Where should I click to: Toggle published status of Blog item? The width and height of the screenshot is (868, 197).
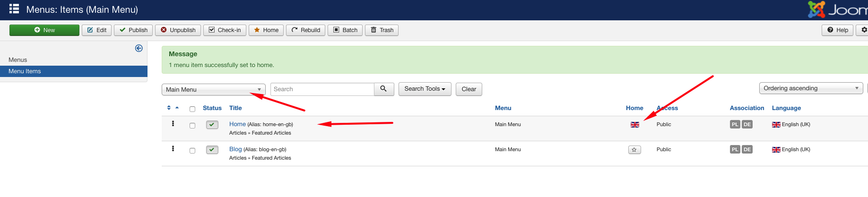212,150
